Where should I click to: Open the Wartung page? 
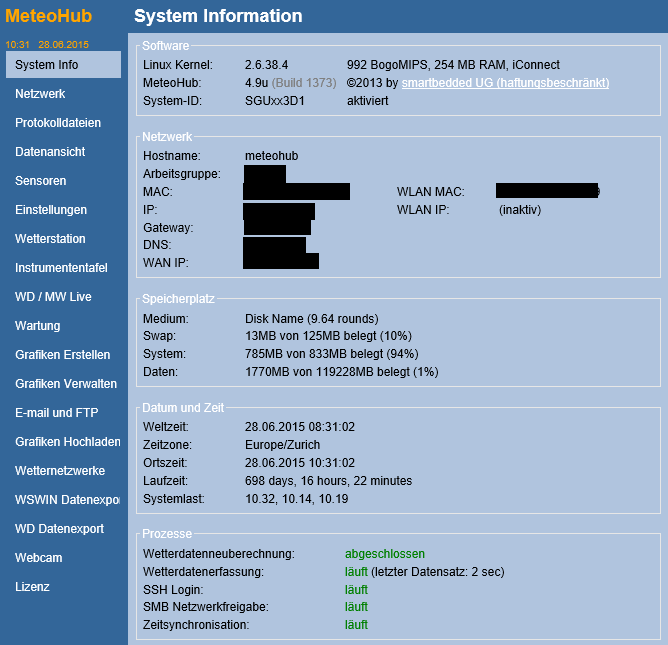[x=38, y=326]
